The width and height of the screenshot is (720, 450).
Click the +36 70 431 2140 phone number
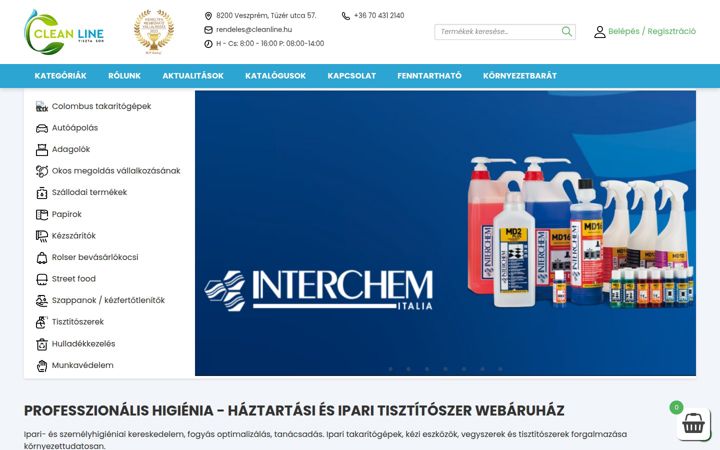[x=379, y=16]
